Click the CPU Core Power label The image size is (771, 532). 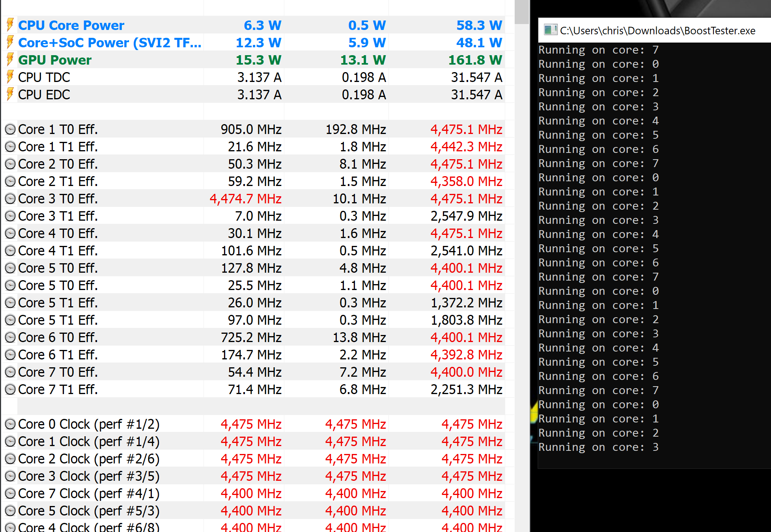click(x=71, y=25)
